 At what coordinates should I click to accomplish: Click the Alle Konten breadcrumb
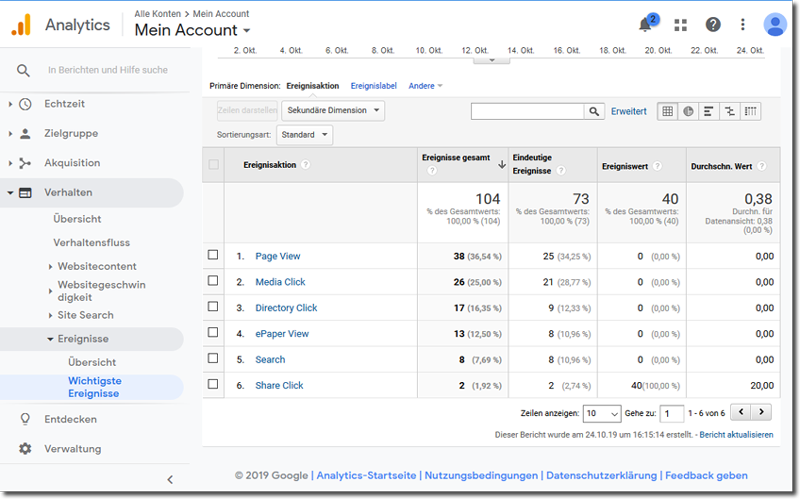157,14
